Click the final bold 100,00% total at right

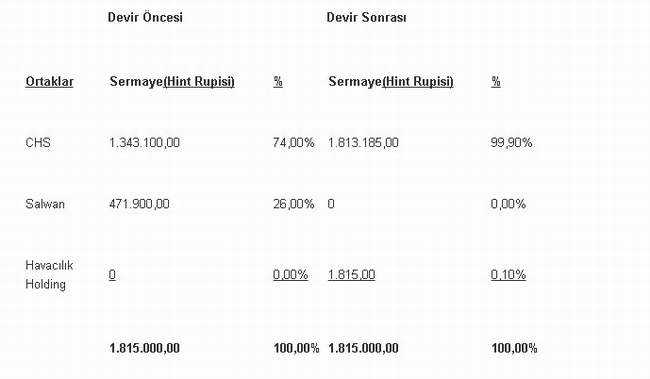click(514, 348)
